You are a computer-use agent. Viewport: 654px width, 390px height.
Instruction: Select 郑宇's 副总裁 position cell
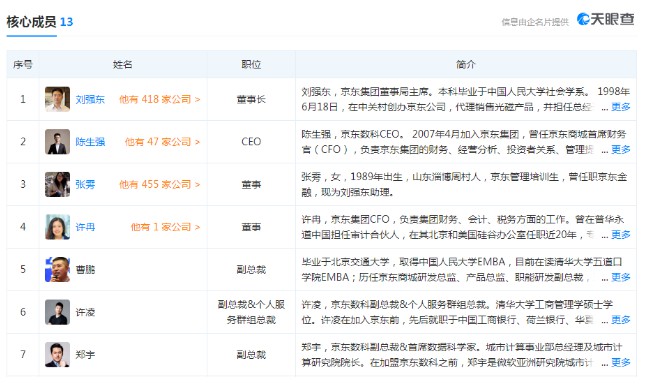[251, 355]
